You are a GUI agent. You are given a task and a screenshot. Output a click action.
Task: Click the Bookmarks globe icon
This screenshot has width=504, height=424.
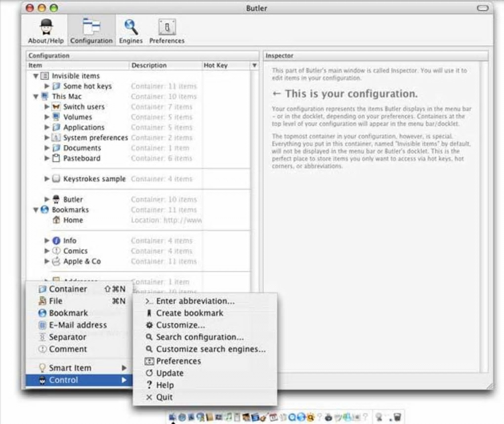tap(45, 210)
